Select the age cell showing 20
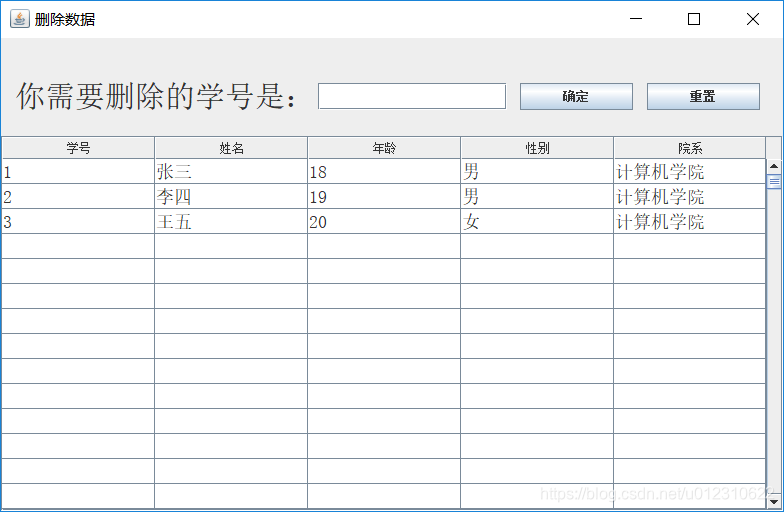This screenshot has width=784, height=512. click(384, 222)
